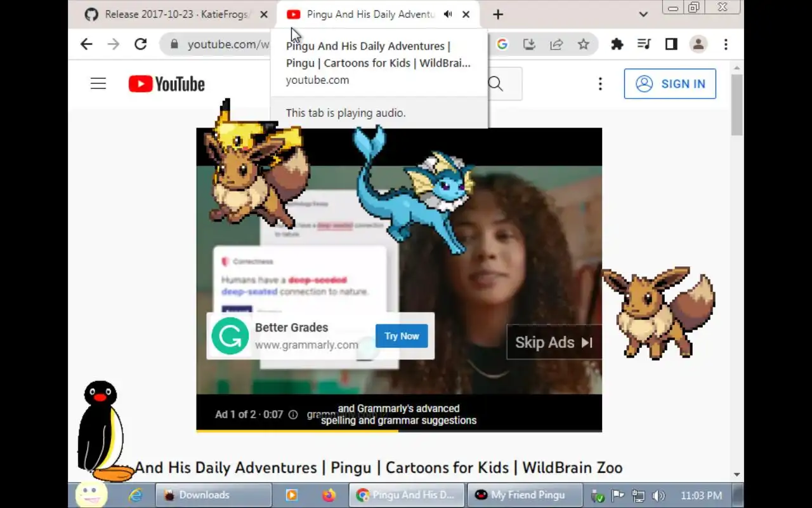Click the 11:03 PM clock
Image resolution: width=812 pixels, height=508 pixels.
tap(701, 495)
